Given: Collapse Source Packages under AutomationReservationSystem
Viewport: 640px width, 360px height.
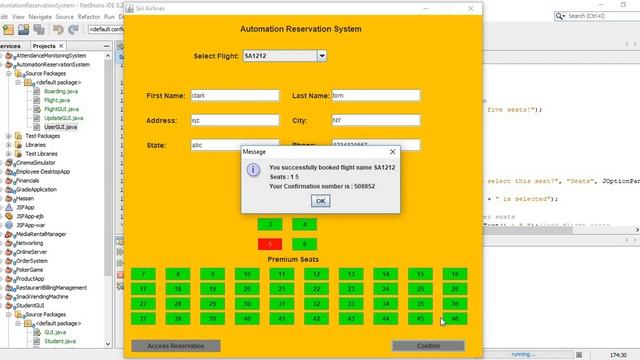Looking at the screenshot, I should point(9,73).
